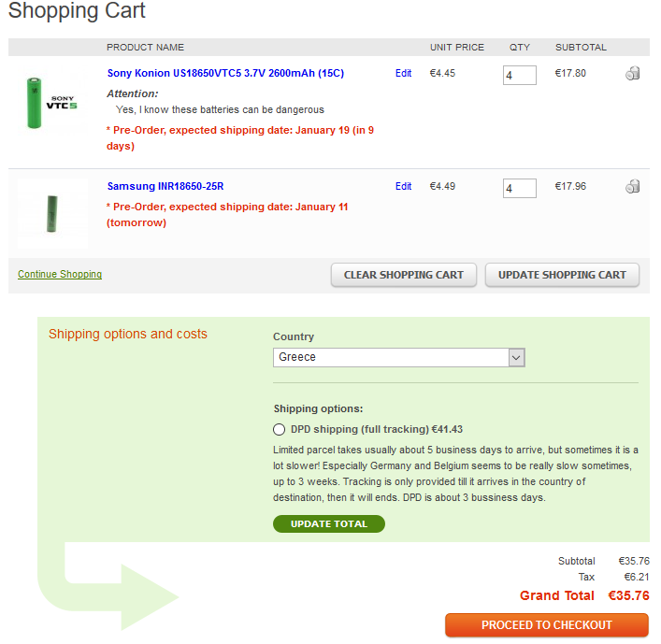
Task: Click the Country dropdown arrow
Action: tap(516, 358)
